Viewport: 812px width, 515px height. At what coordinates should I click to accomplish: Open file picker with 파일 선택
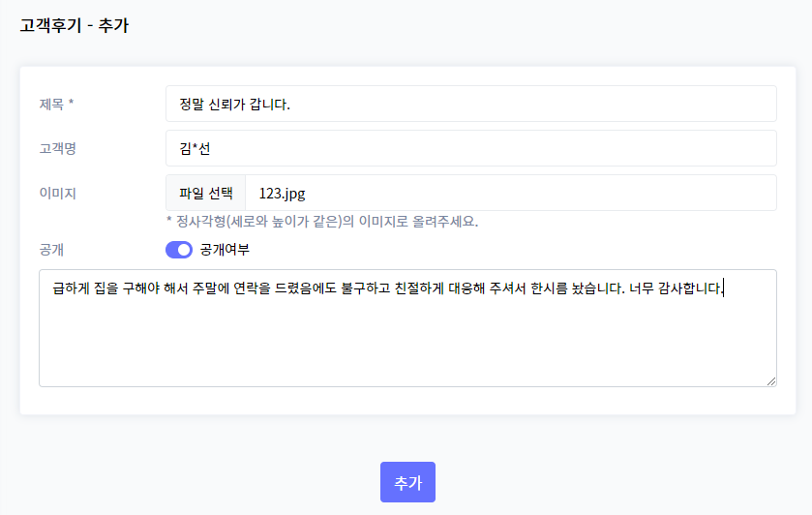205,194
